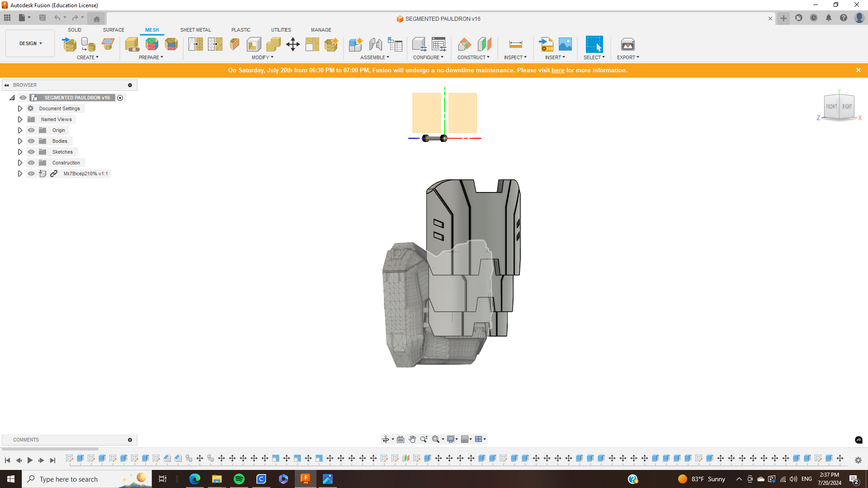
Task: Click the timeline horizontal scrollbar
Action: [x=50, y=449]
